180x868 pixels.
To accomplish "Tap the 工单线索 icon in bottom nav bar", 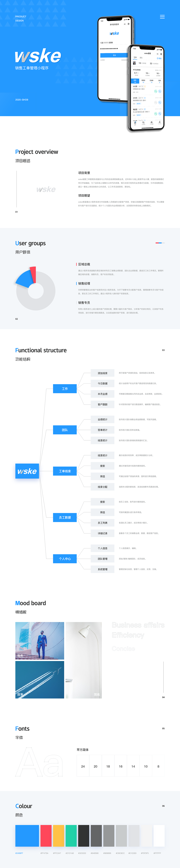I will click(143, 123).
